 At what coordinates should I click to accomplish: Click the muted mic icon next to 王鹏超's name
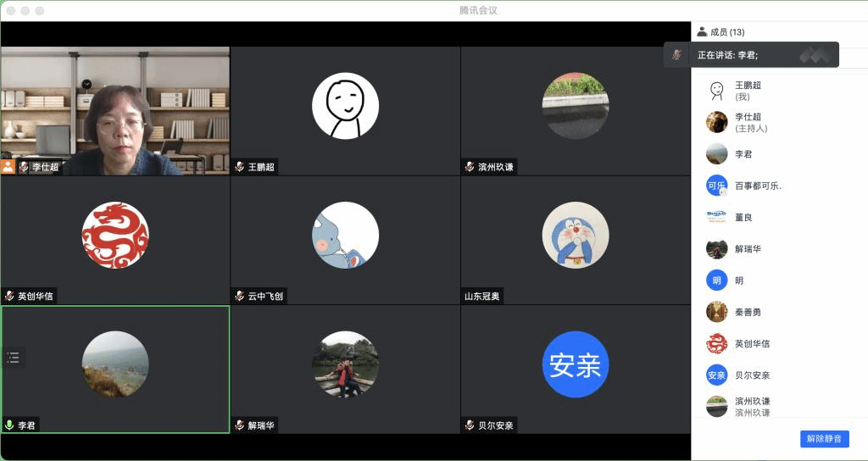(240, 167)
